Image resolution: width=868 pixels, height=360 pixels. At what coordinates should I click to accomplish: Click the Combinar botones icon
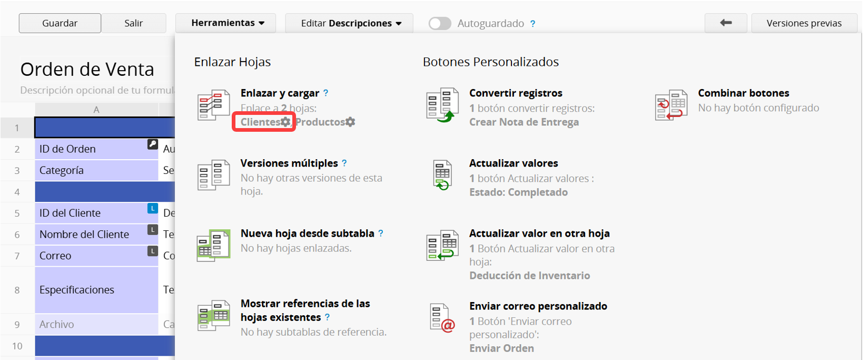tap(671, 105)
